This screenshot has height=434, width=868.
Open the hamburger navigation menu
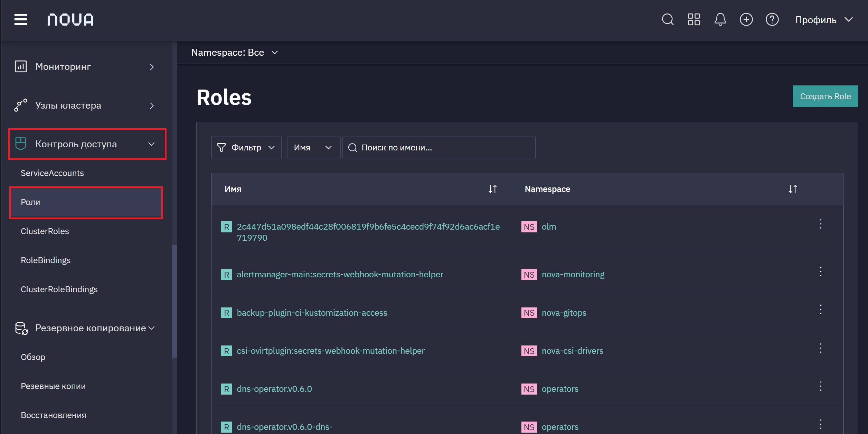click(x=21, y=19)
